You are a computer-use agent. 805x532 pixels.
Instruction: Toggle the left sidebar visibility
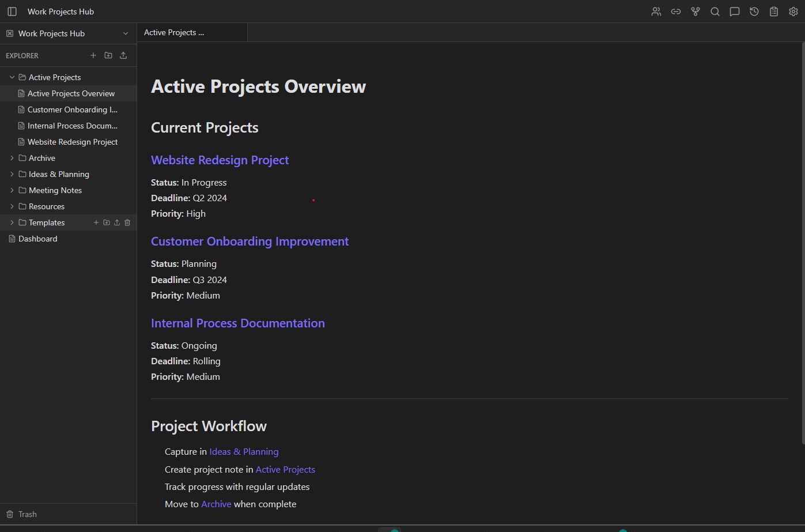[12, 11]
